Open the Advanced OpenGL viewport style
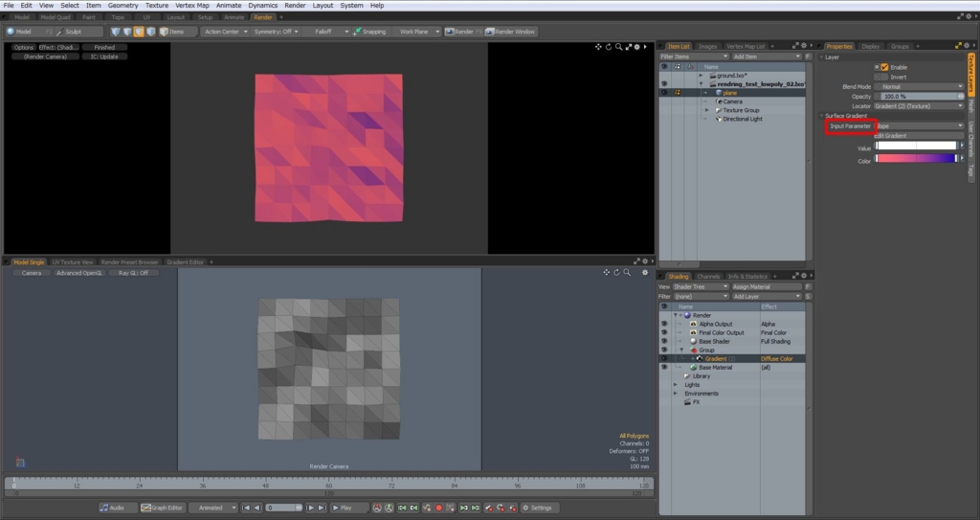 [x=78, y=274]
